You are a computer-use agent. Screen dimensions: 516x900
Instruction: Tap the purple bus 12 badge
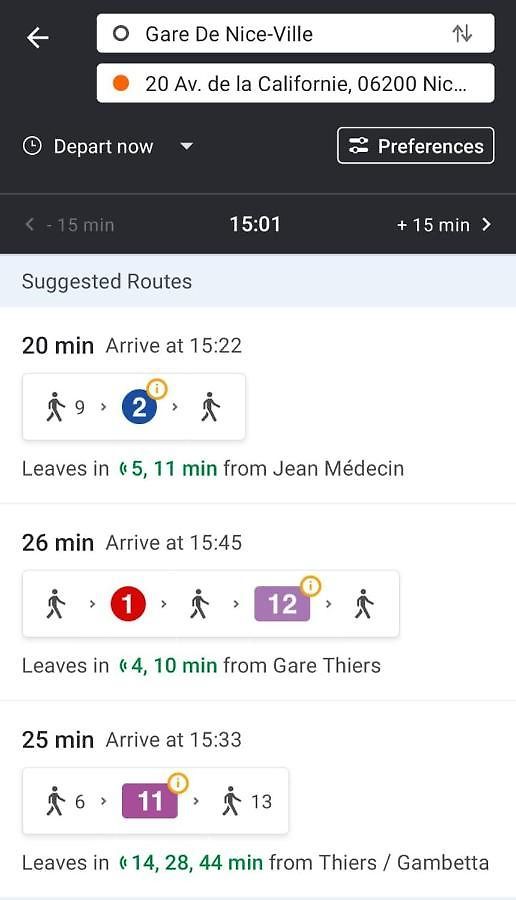point(282,604)
